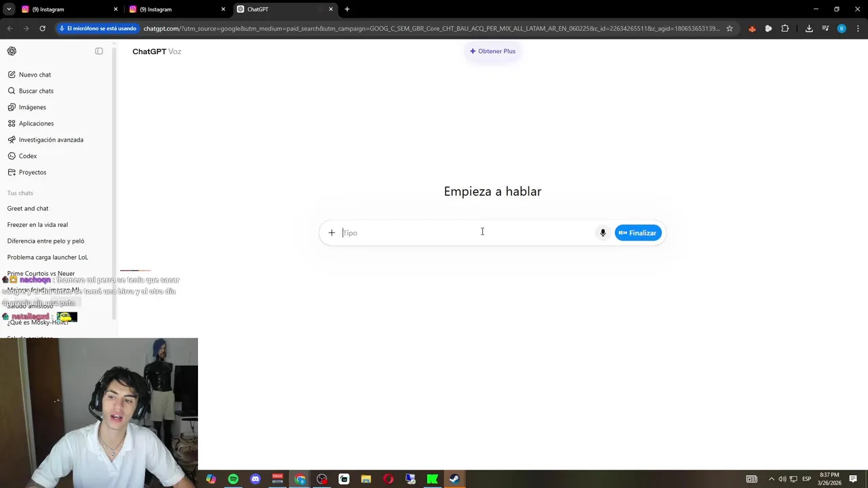
Task: Open the 'Greet and chat' conversation
Action: (28, 208)
